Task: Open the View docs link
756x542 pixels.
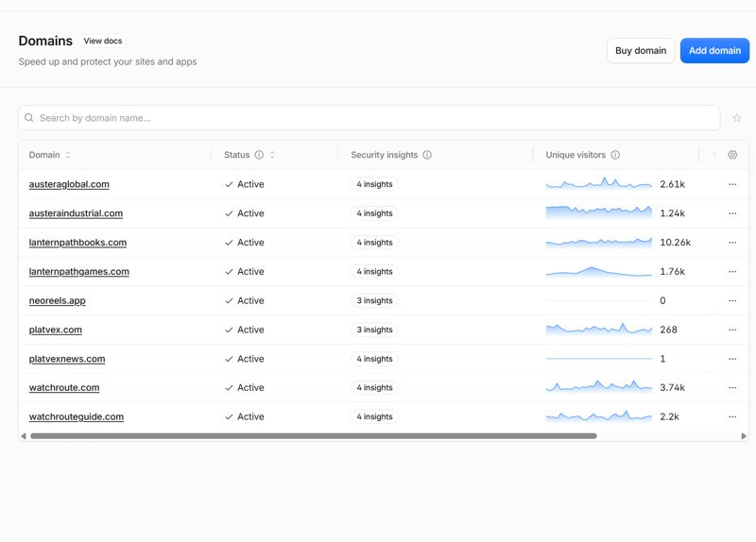Action: (103, 41)
